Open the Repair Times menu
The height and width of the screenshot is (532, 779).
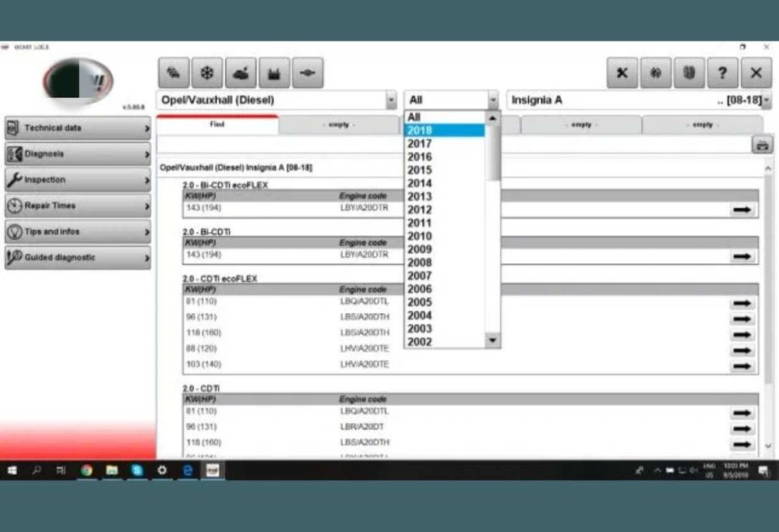tap(78, 206)
